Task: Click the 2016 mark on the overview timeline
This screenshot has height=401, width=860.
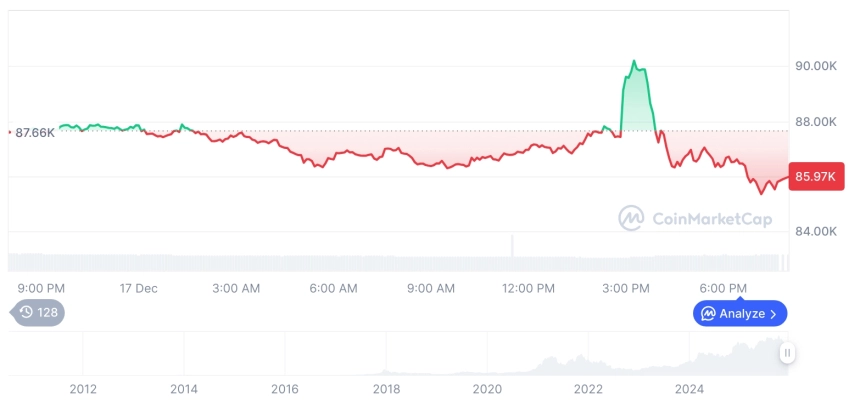Action: pos(285,388)
